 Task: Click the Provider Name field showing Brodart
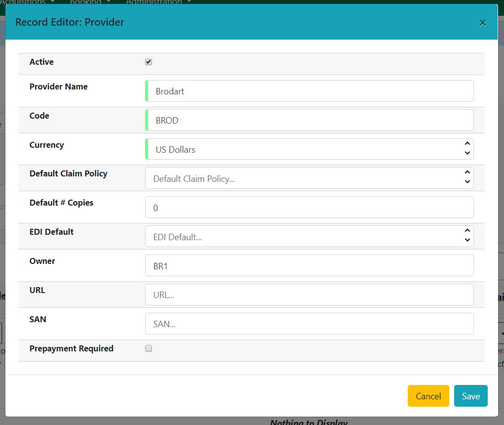click(309, 91)
